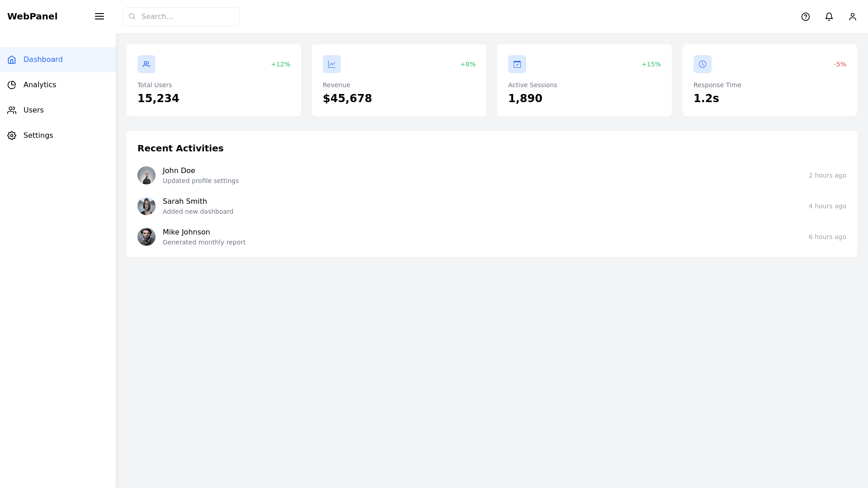Click Mike Johnson's avatar
The width and height of the screenshot is (868, 488).
click(x=146, y=237)
